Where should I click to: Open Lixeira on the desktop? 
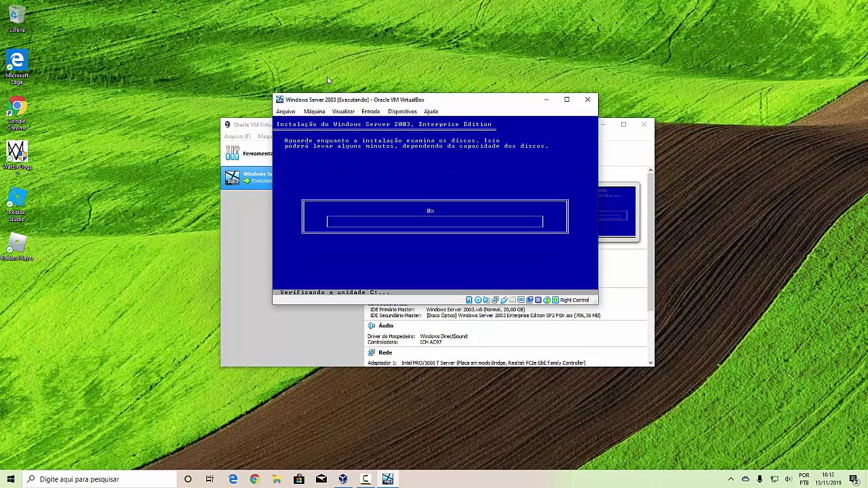tap(17, 19)
